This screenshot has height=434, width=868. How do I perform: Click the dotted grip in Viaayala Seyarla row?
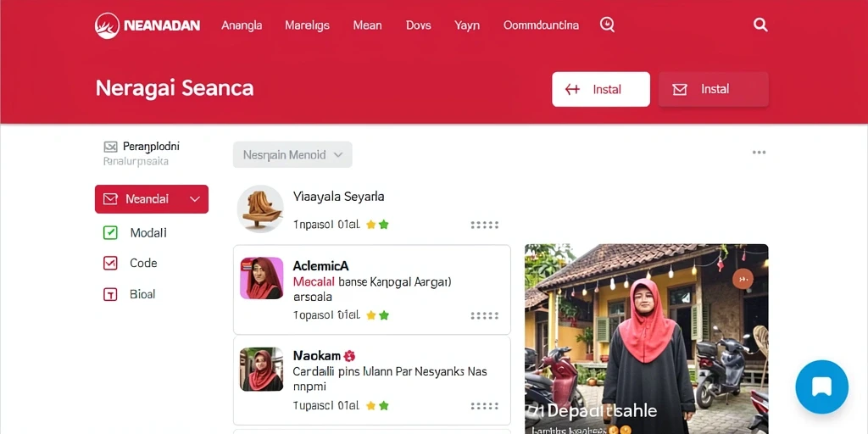click(484, 225)
